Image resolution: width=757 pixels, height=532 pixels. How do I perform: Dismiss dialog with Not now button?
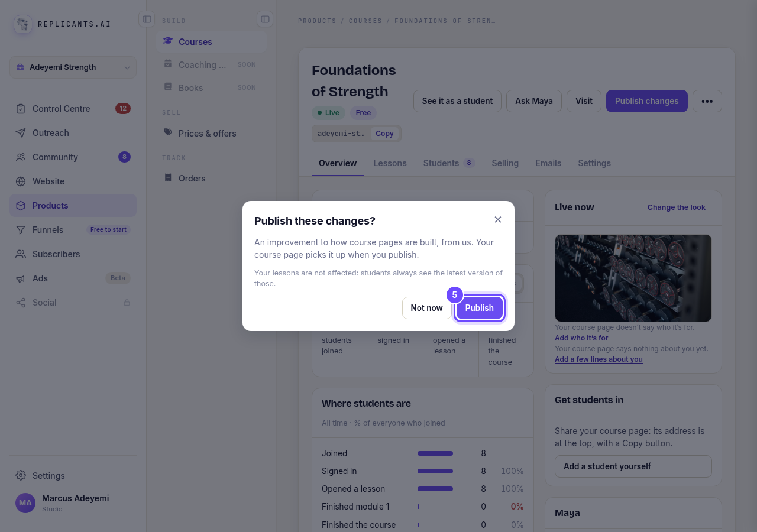(426, 308)
